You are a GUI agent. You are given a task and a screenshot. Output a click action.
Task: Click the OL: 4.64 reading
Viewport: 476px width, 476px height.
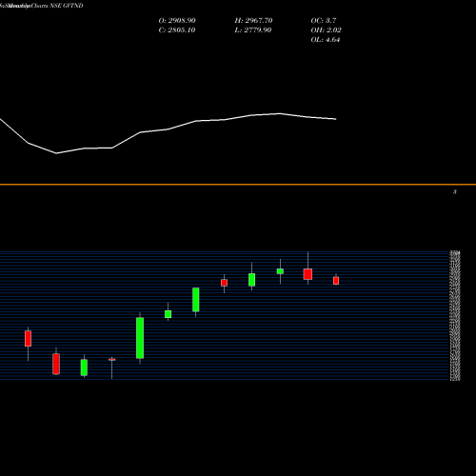pyautogui.click(x=326, y=40)
